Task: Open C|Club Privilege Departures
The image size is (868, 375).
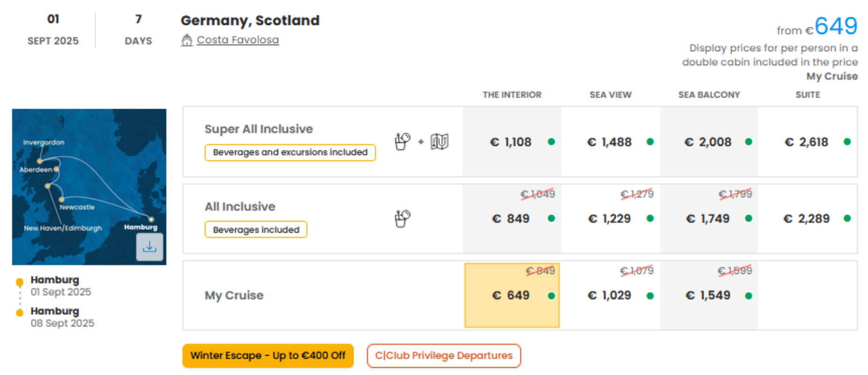Action: point(444,356)
